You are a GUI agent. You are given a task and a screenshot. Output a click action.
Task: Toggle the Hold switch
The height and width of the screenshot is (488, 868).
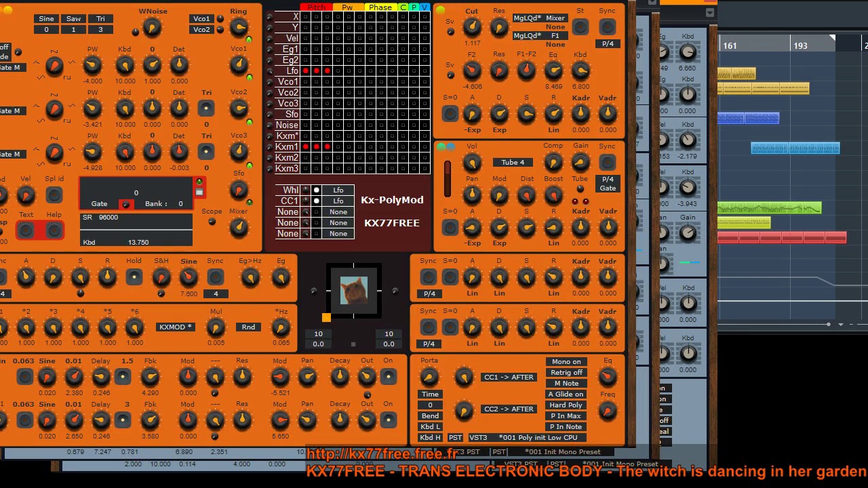point(134,277)
